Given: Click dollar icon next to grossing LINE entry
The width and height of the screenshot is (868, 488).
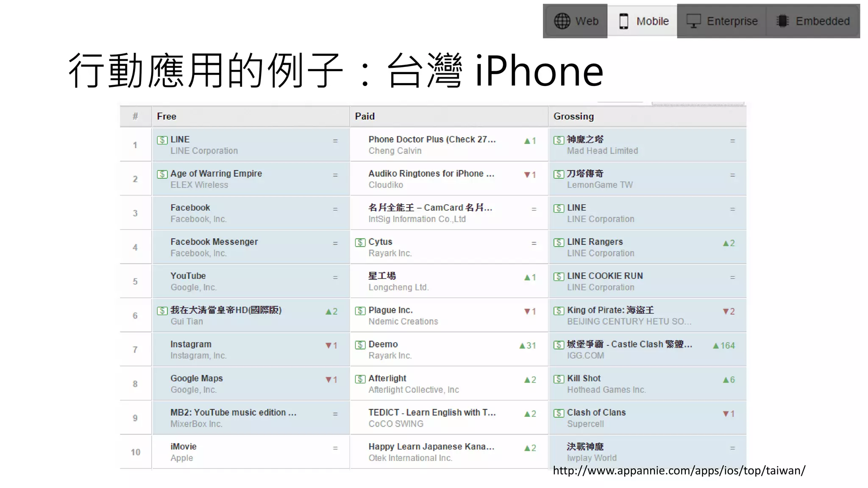Looking at the screenshot, I should [x=559, y=208].
